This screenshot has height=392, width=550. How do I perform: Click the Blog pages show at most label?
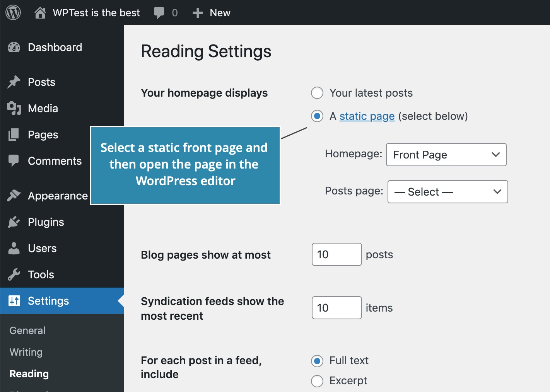206,255
